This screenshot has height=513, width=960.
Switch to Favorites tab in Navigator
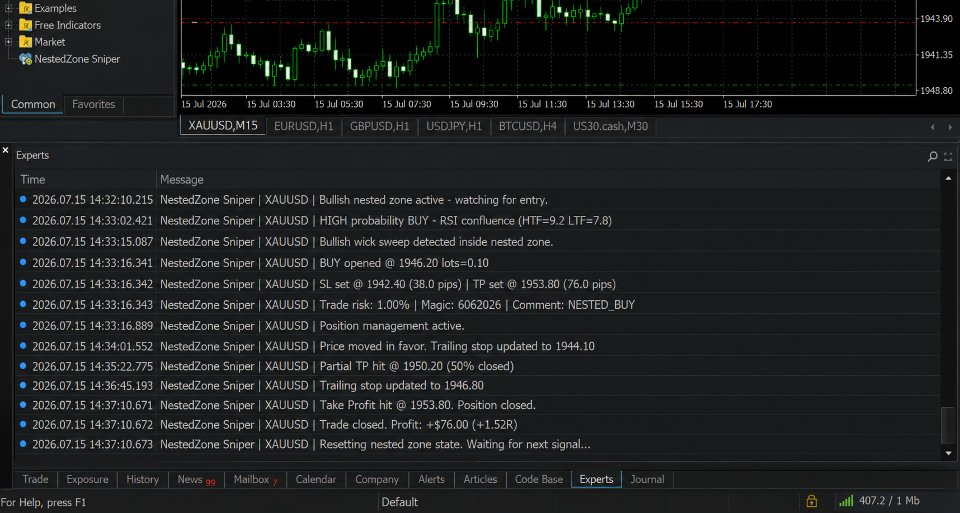click(x=94, y=104)
